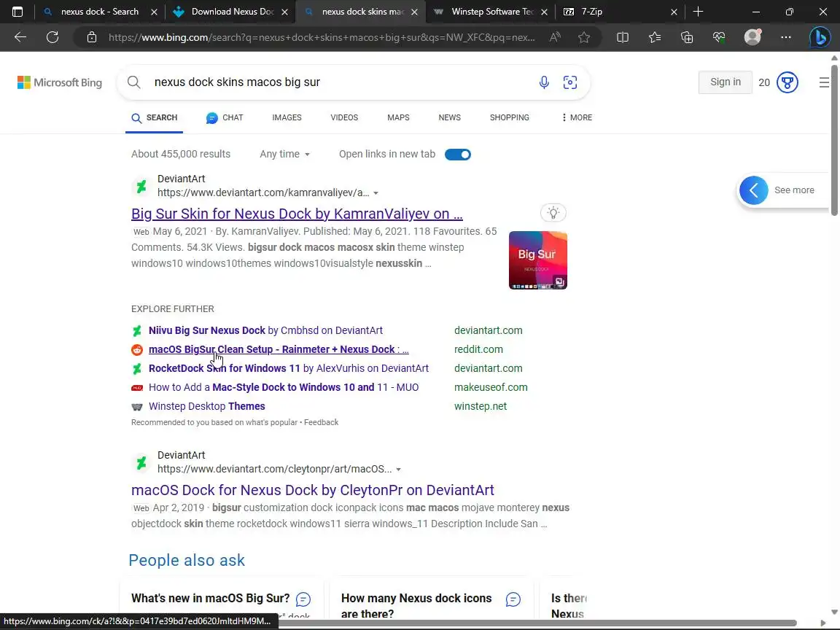Switch to the MAPS tab
840x630 pixels.
pos(398,117)
